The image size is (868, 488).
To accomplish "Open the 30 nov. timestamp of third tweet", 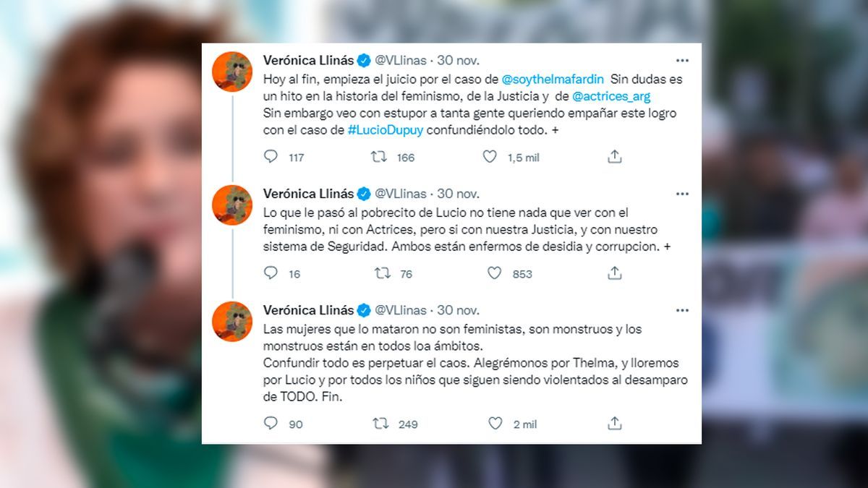I will point(458,310).
